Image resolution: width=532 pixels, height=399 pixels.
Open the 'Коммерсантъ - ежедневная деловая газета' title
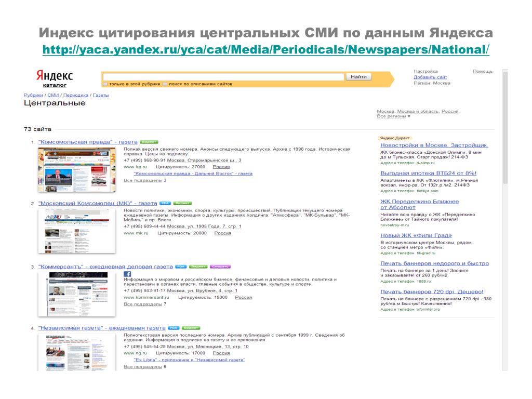(105, 267)
